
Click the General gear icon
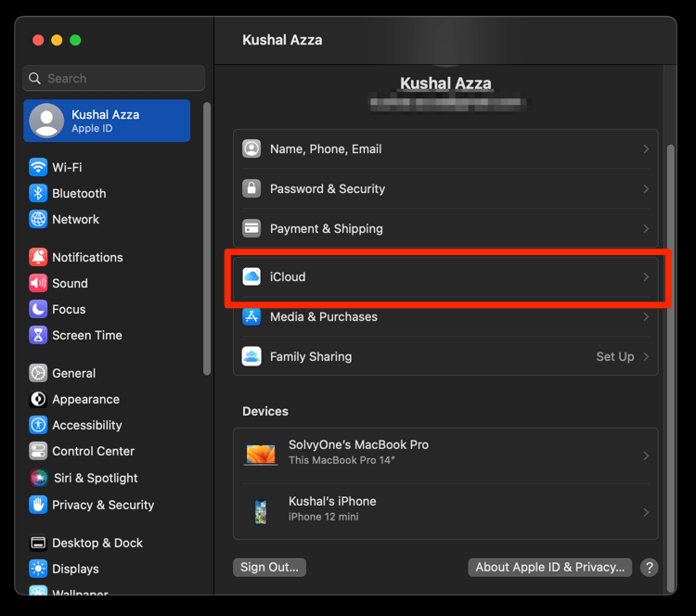click(38, 373)
